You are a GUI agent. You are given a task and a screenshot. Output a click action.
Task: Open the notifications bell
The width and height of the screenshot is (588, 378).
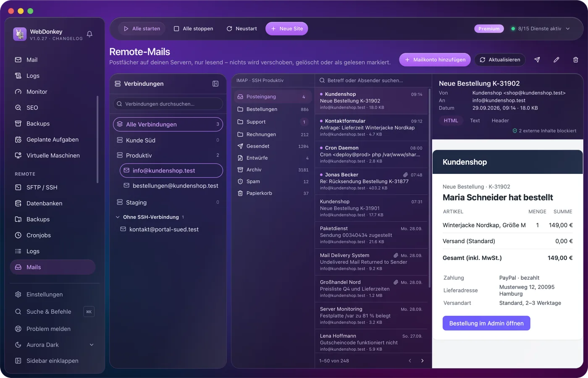click(x=89, y=34)
